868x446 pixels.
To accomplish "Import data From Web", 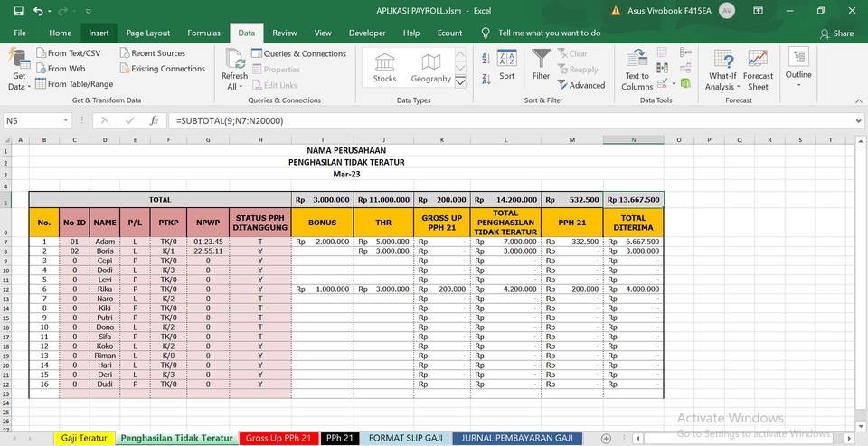I will [61, 69].
